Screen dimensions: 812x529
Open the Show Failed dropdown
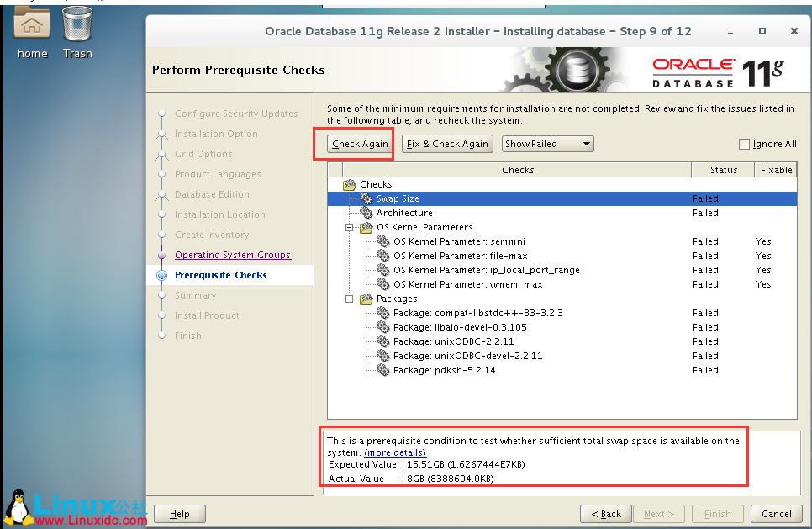click(547, 144)
